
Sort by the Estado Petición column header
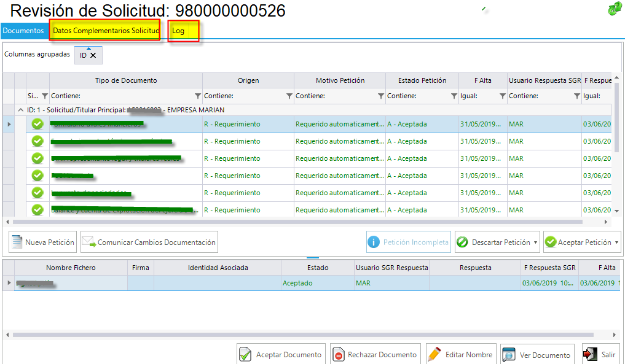point(422,80)
